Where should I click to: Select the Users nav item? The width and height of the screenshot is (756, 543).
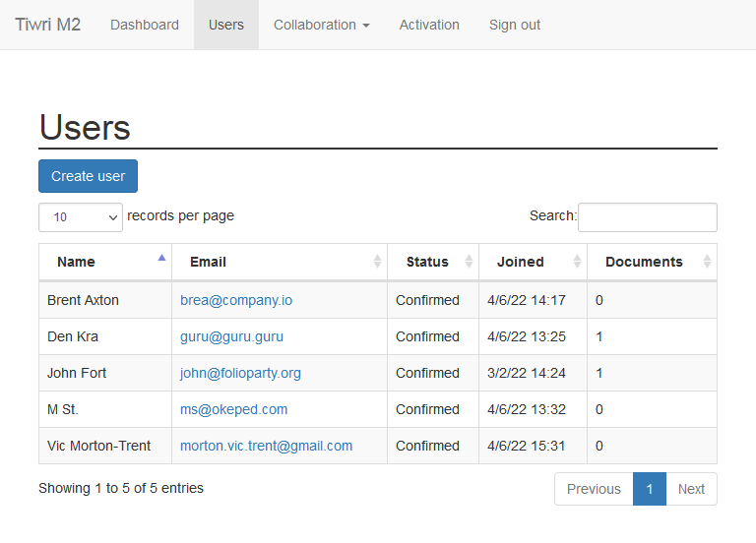(226, 25)
